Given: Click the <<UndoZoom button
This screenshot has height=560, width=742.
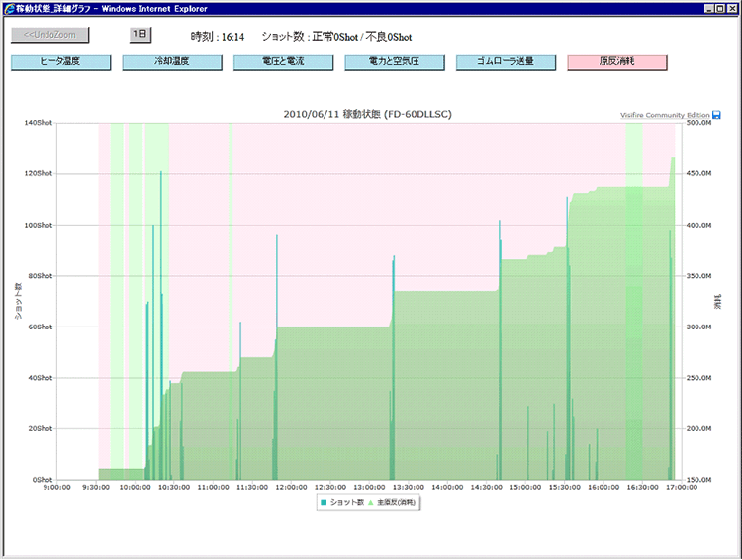Looking at the screenshot, I should point(50,35).
